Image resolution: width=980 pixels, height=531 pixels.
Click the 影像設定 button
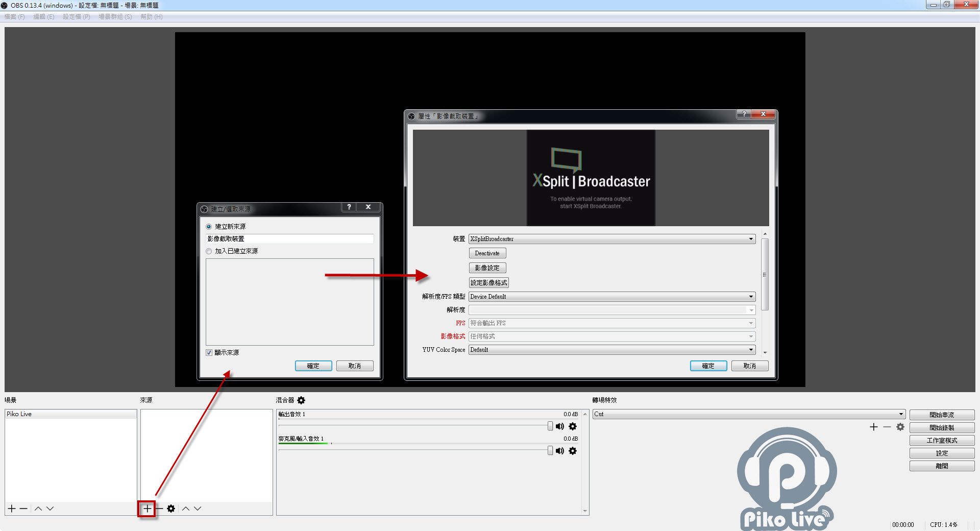(487, 268)
